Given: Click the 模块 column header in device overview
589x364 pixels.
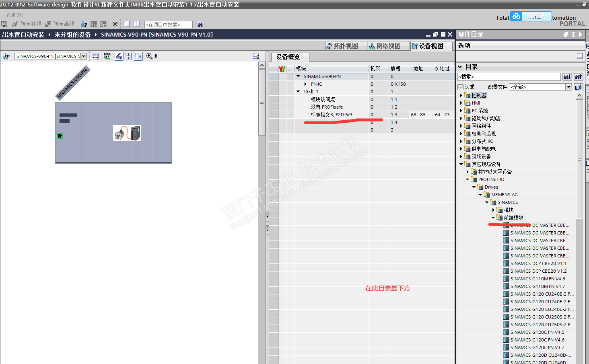Looking at the screenshot, I should point(332,69).
